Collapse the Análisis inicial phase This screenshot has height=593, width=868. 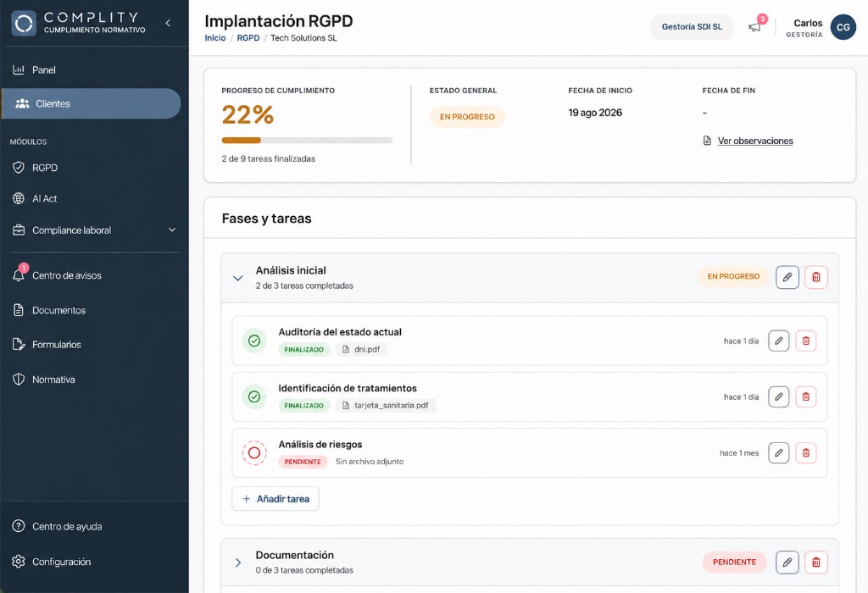[237, 278]
